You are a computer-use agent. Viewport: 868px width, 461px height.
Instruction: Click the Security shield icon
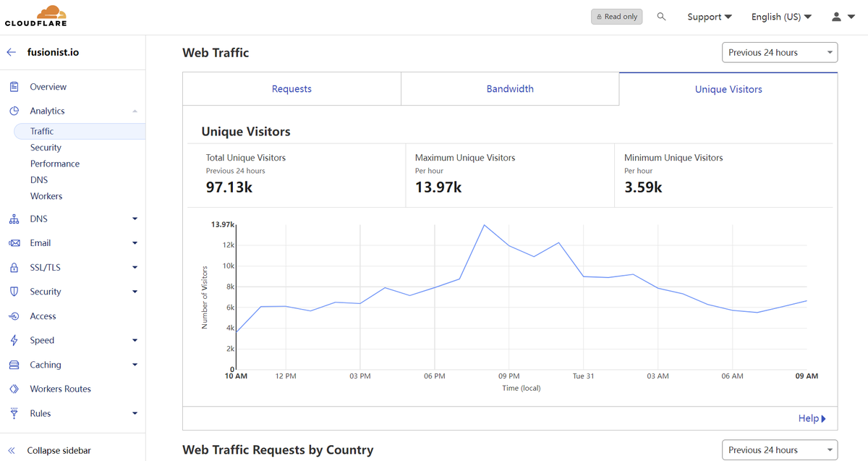click(x=14, y=292)
